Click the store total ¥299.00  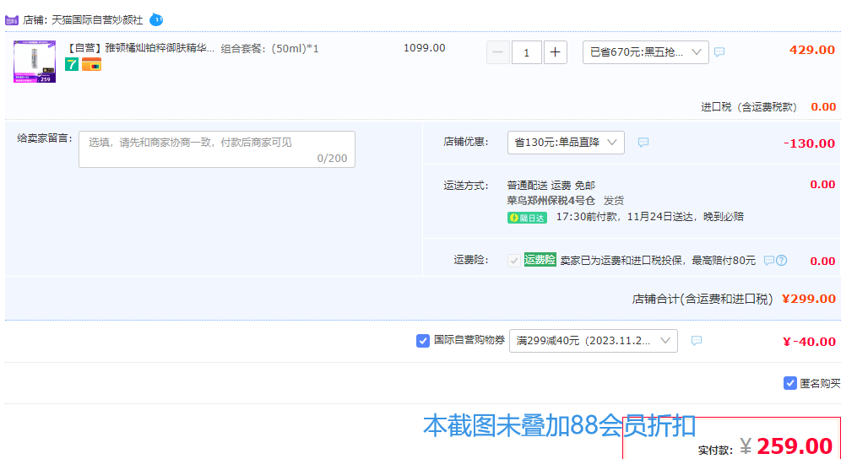coord(809,299)
